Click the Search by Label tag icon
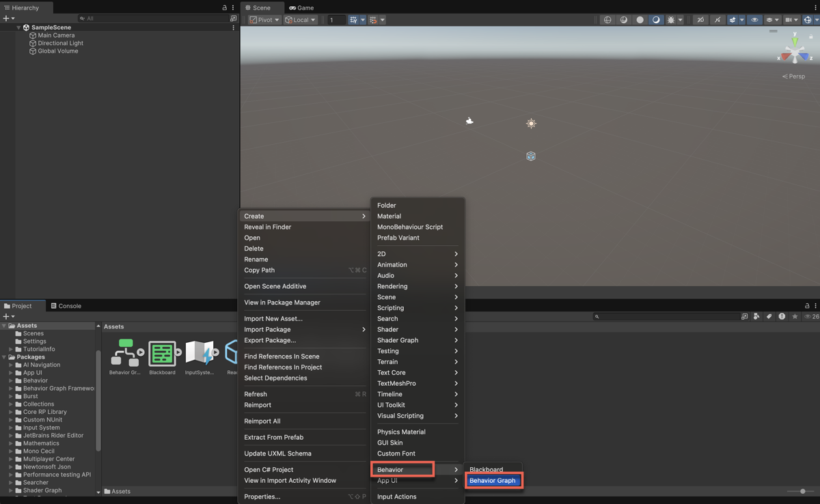820x504 pixels. pyautogui.click(x=769, y=316)
